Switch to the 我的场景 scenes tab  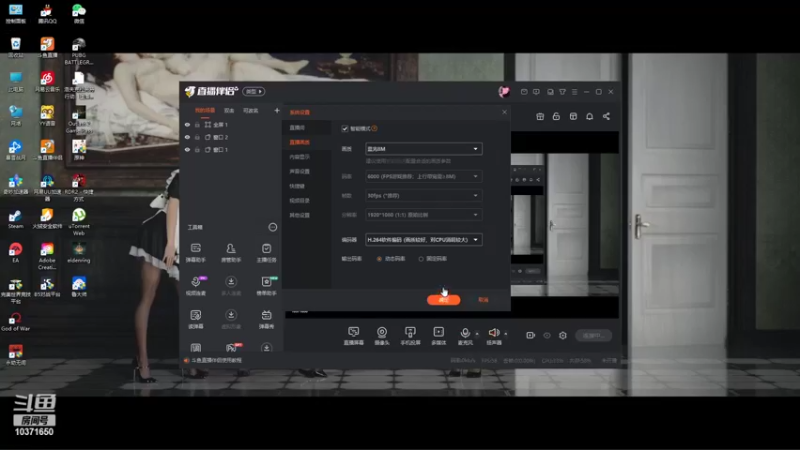pyautogui.click(x=205, y=110)
